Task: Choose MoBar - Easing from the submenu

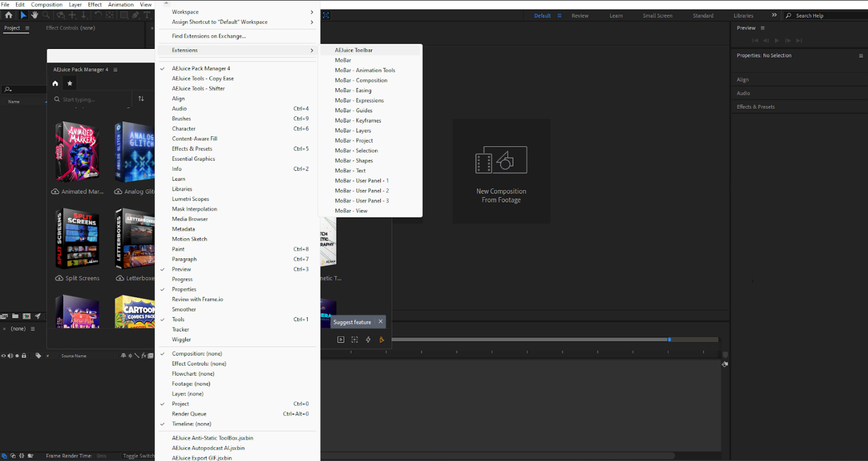Action: (x=370, y=90)
